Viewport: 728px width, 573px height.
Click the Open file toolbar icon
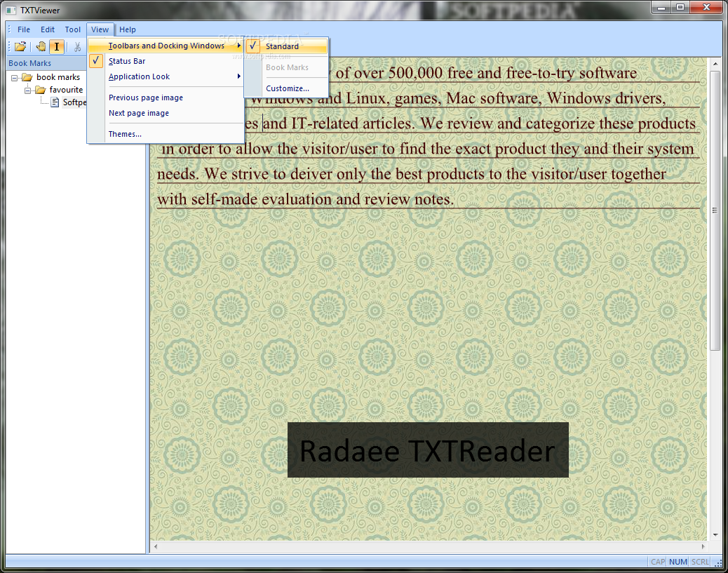[x=20, y=46]
